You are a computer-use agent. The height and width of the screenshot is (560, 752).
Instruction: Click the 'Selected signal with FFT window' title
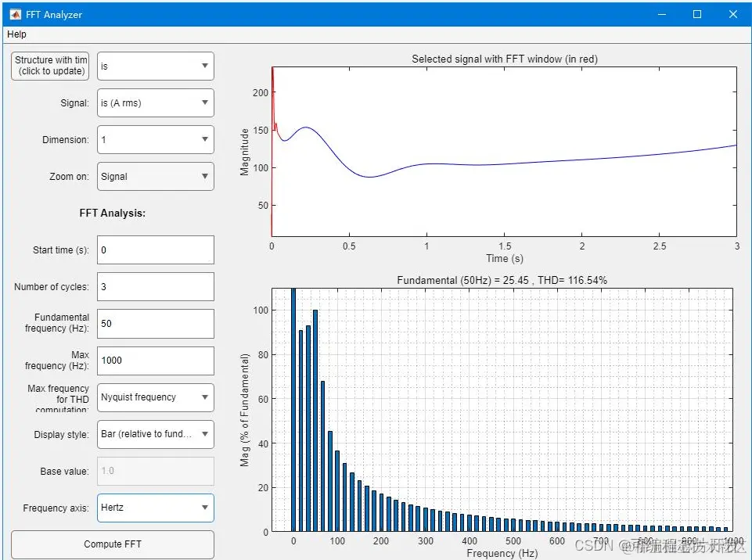pyautogui.click(x=505, y=59)
